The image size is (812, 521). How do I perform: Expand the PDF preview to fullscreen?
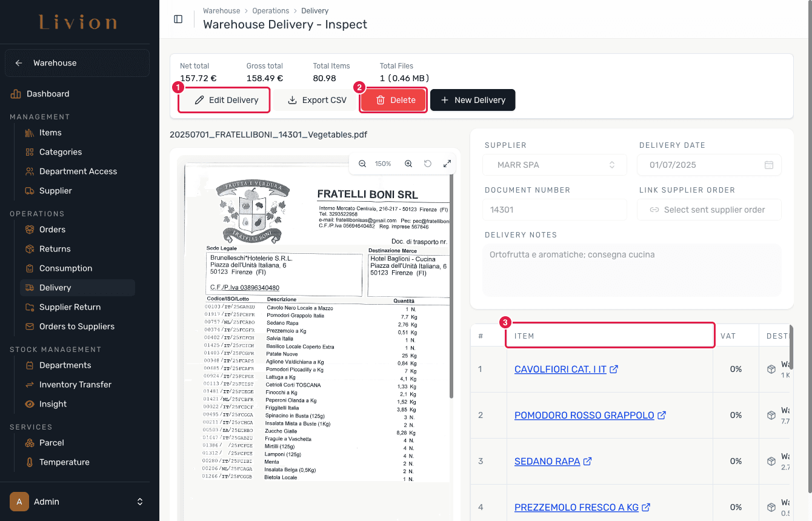point(447,164)
